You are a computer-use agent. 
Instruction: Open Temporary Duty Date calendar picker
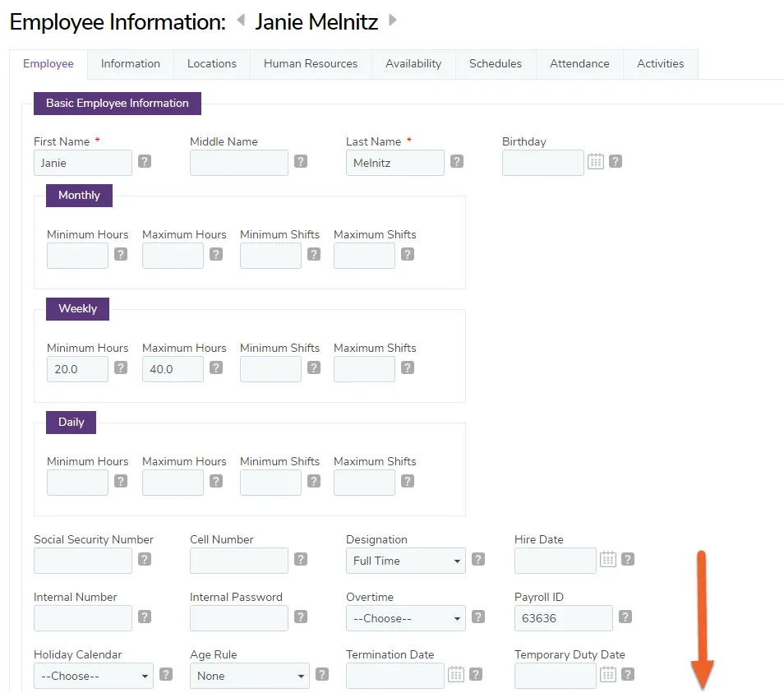point(608,674)
